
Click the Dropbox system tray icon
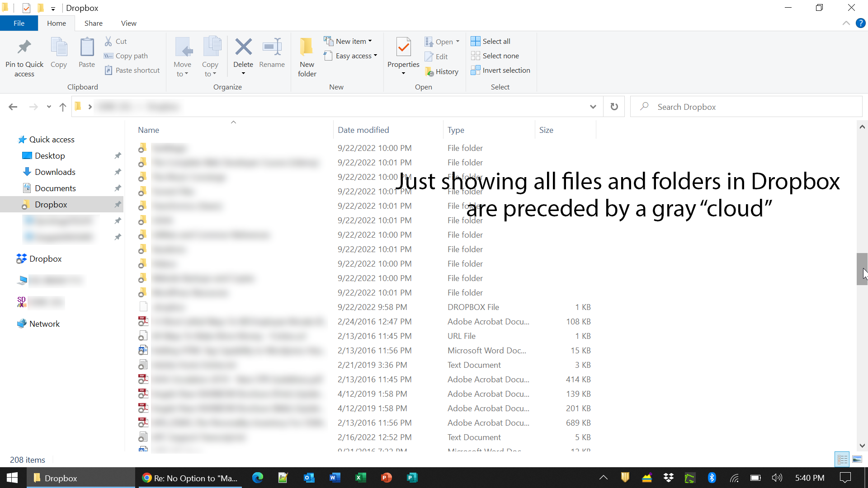(668, 478)
